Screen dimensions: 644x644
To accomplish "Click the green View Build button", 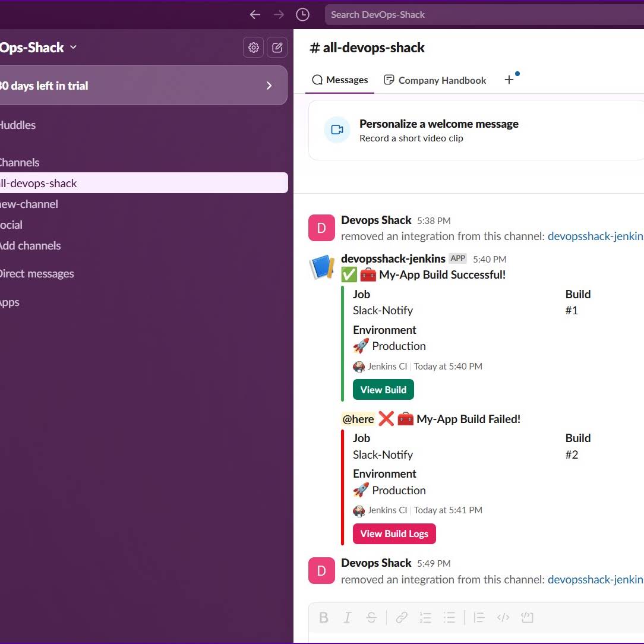I will click(383, 389).
